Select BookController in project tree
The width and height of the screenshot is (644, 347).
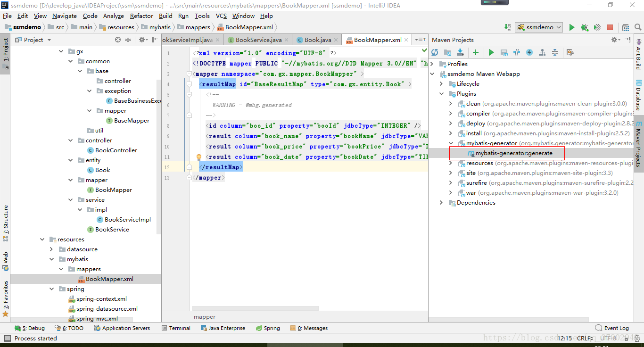[x=116, y=150]
